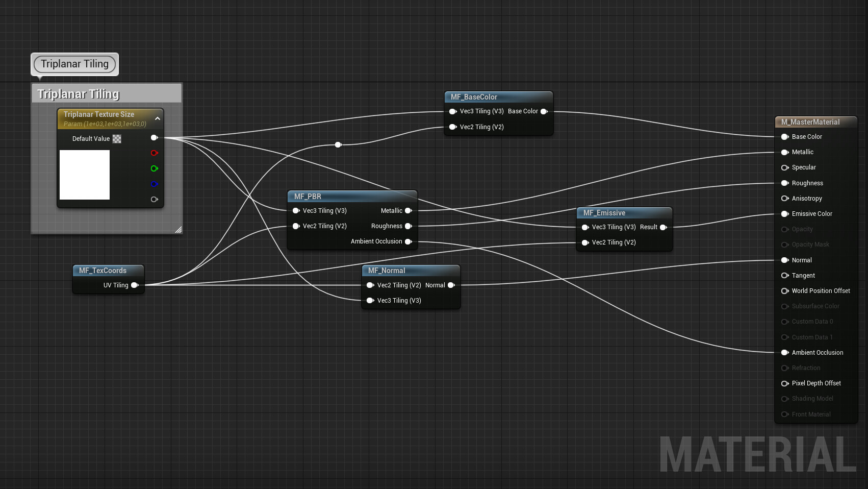This screenshot has width=868, height=489.
Task: Click the Vec3 Tiling input pin on MF_Emissive
Action: pyautogui.click(x=585, y=227)
